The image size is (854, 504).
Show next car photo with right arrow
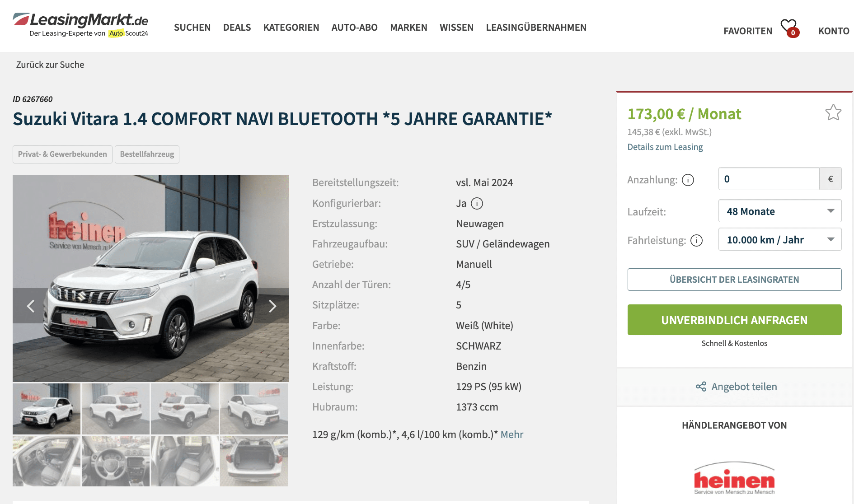[272, 306]
